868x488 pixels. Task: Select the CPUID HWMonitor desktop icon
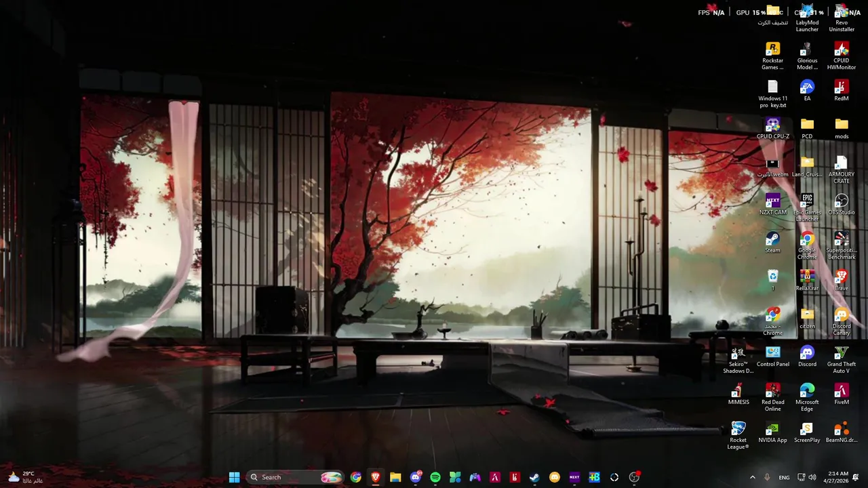pyautogui.click(x=842, y=56)
